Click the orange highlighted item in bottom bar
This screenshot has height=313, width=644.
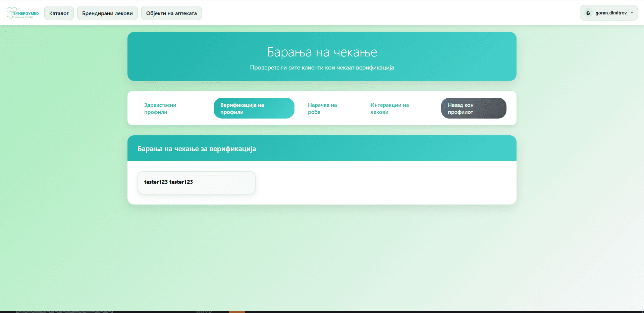pyautogui.click(x=237, y=312)
